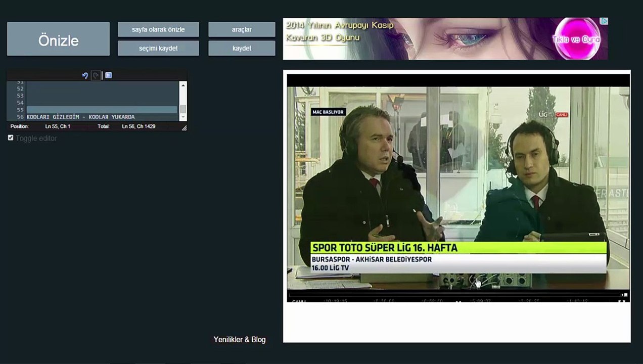The image size is (643, 364).
Task: Click the 'SPOR TOTO SÜPER LİG 16. HAFTA' caption
Action: point(385,248)
